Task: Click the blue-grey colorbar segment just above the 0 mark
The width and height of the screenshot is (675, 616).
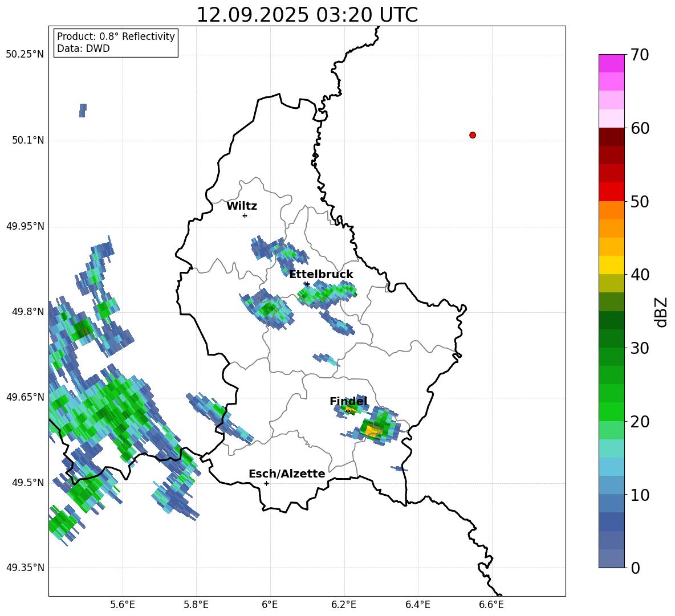Action: [612, 559]
